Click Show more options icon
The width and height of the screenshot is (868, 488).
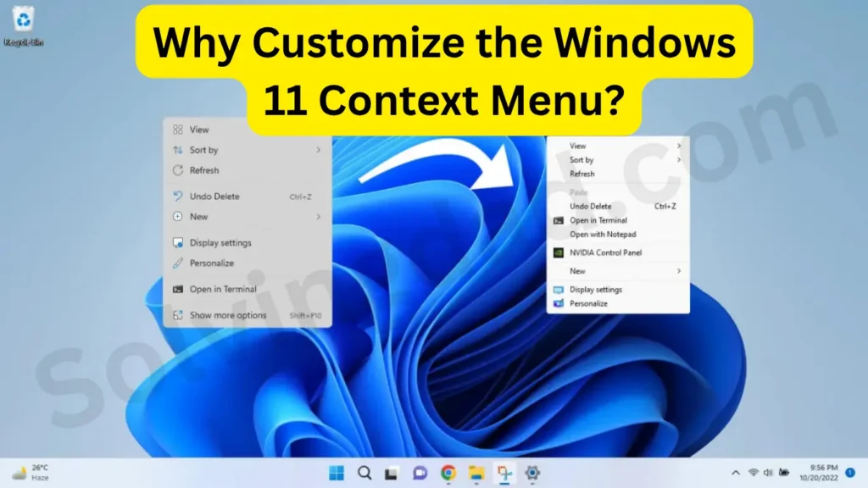tap(178, 315)
